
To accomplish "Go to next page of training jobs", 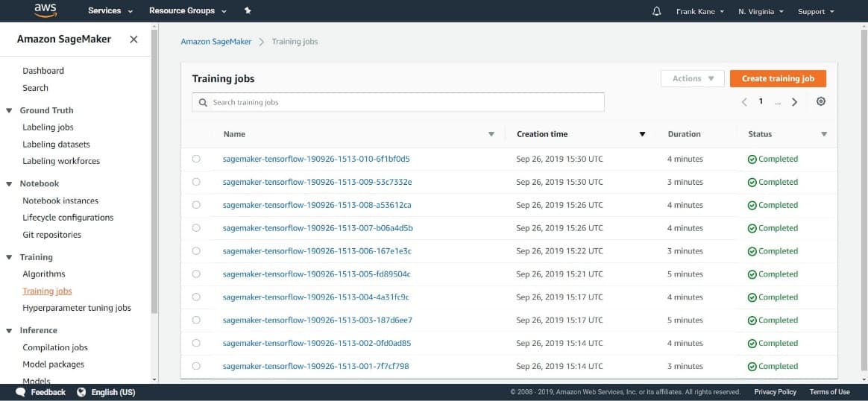I will tap(794, 102).
